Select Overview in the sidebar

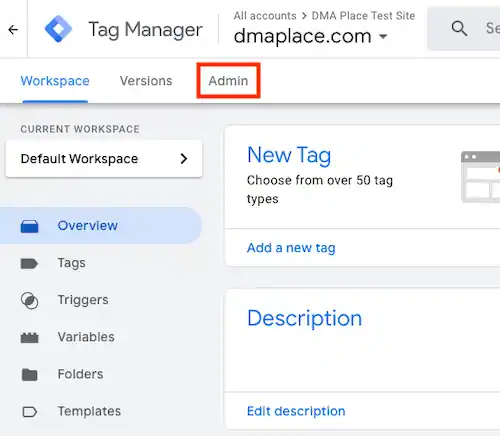coord(101,226)
